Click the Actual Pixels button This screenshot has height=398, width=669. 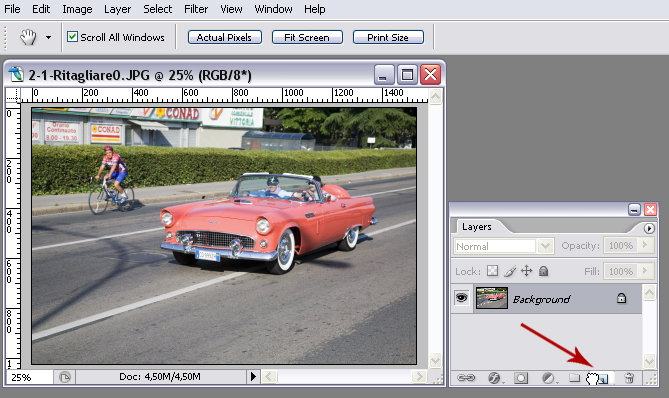coord(224,38)
